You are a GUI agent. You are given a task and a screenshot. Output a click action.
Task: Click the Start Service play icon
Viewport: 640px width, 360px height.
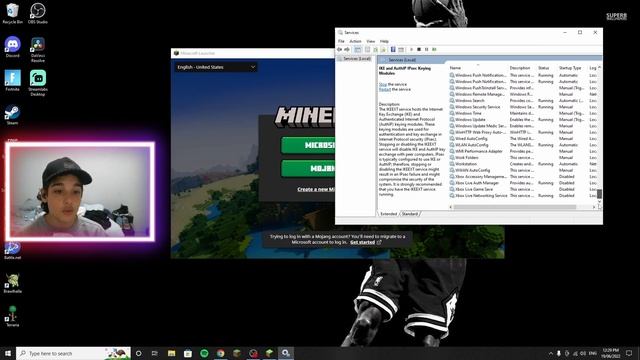(x=411, y=49)
